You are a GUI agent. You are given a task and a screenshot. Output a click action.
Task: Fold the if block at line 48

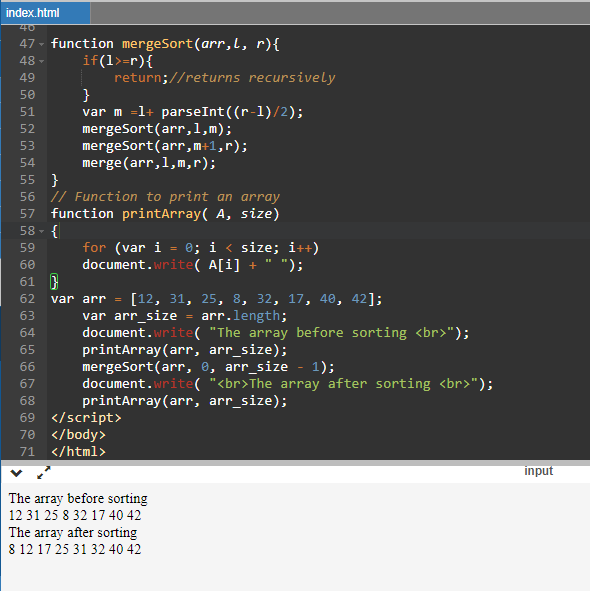[41, 61]
